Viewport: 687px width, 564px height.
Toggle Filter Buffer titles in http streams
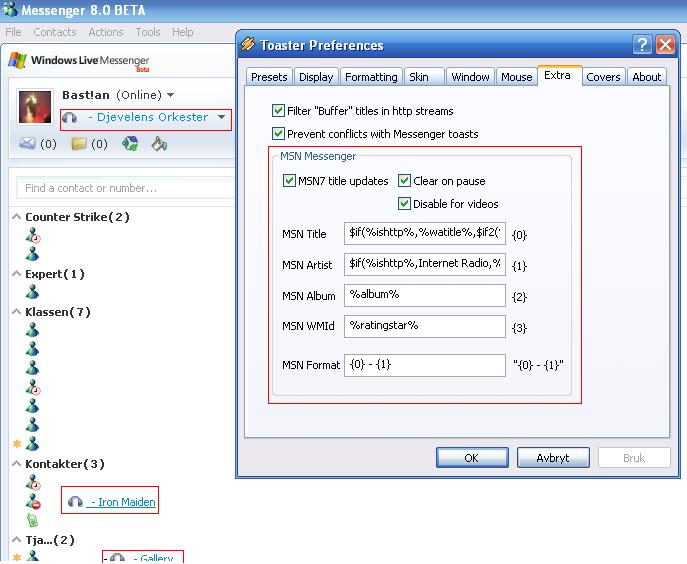[278, 110]
